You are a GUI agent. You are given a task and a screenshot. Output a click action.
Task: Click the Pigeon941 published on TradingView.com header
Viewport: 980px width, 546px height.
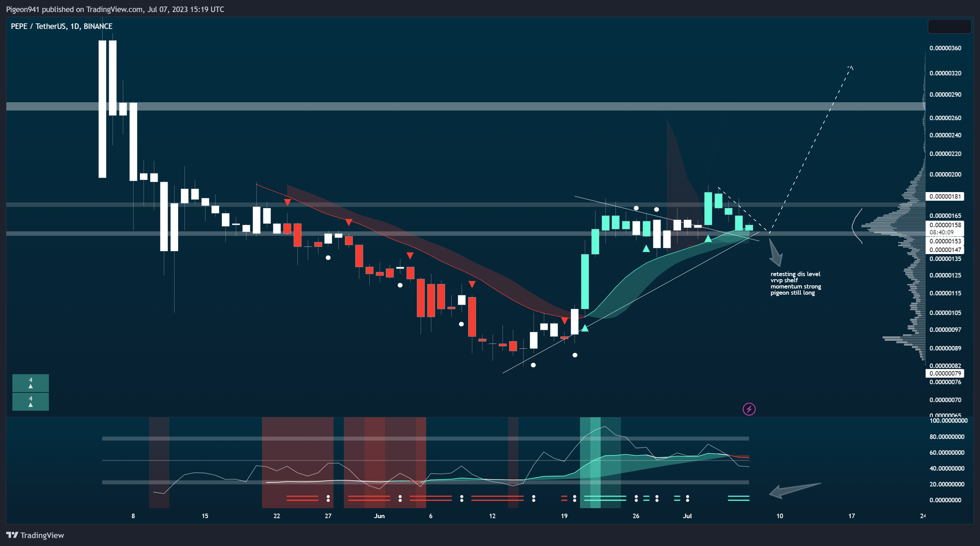(115, 9)
